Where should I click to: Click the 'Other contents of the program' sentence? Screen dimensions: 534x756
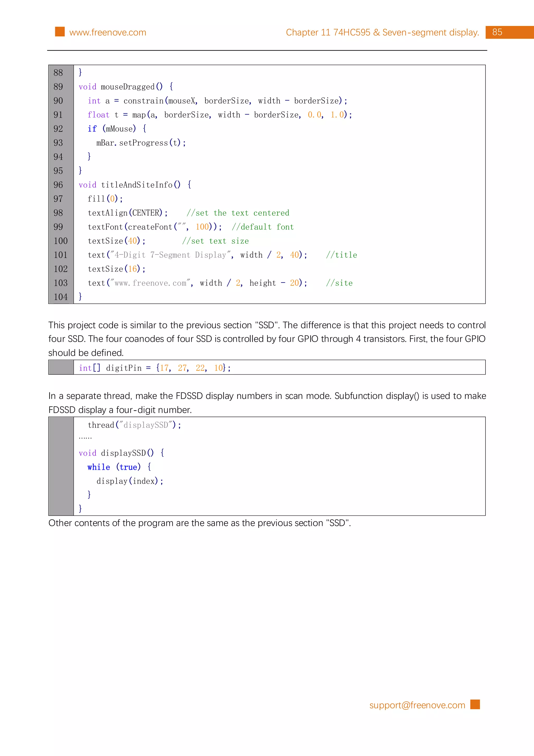(199, 523)
